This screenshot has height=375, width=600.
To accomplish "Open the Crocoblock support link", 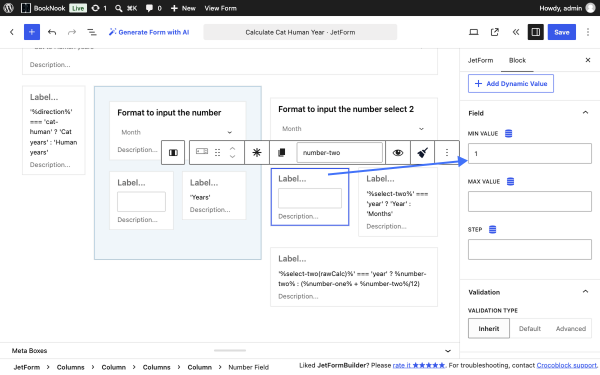I will click(x=566, y=365).
